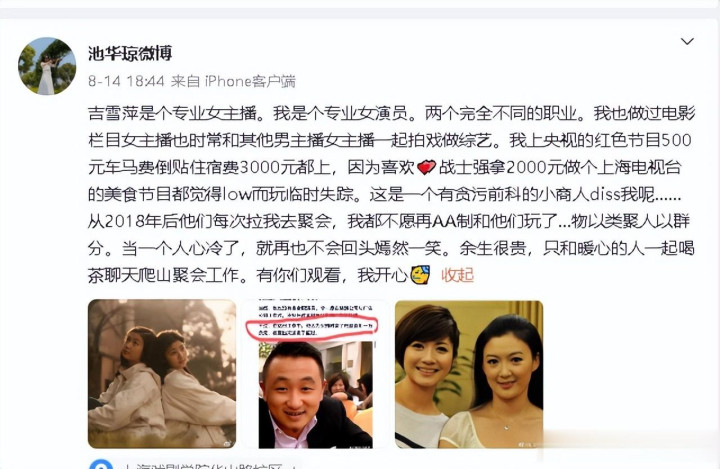Open the 池华琼微博 profile avatar
Screen dimensions: 720x469
pos(47,66)
